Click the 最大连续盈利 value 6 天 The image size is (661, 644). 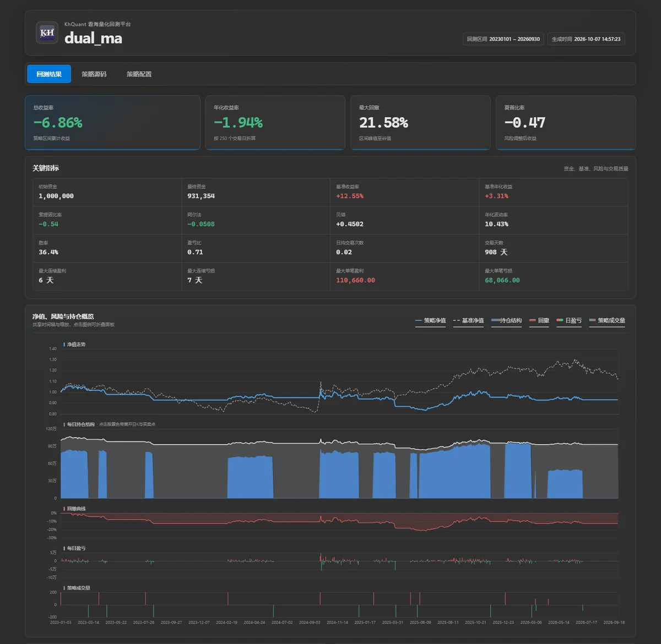coord(46,280)
